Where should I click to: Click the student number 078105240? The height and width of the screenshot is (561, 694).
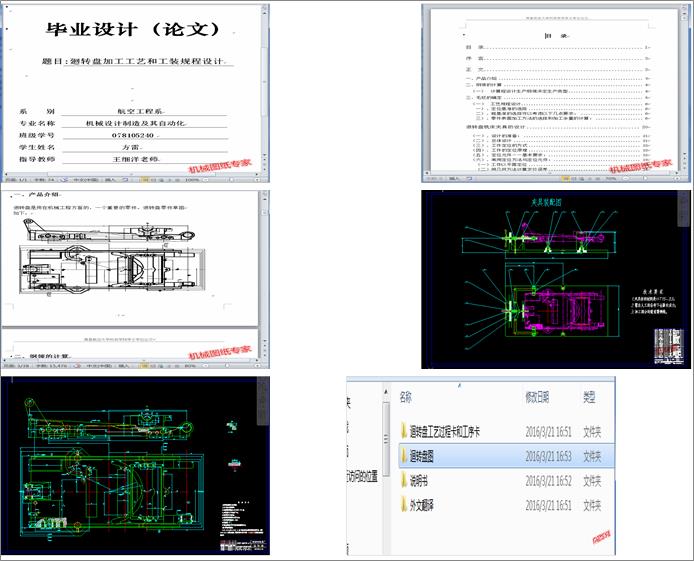tap(134, 135)
